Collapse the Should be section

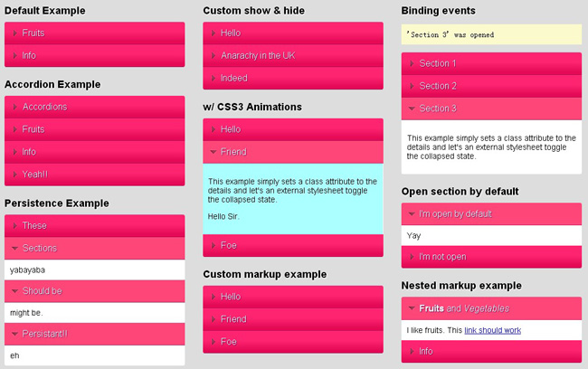coord(43,291)
